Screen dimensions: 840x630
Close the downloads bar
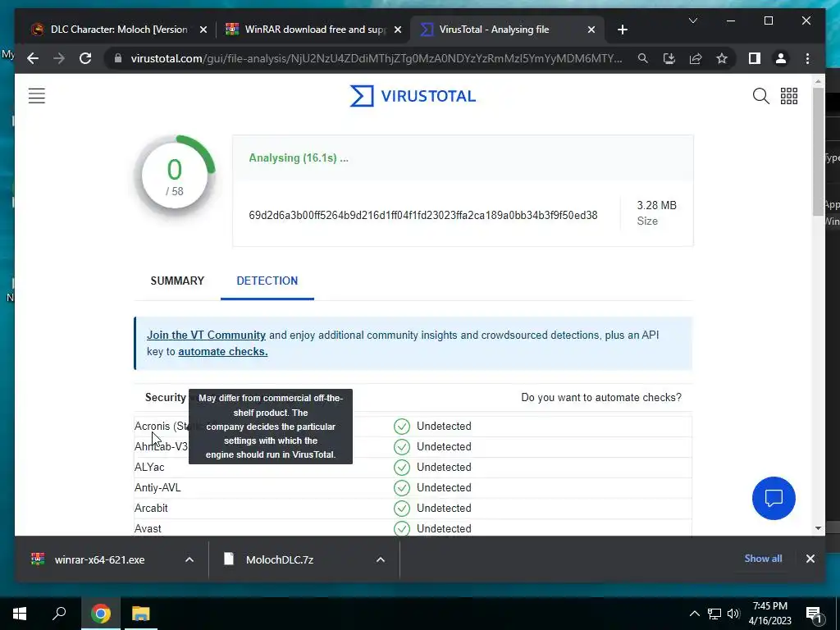point(810,558)
